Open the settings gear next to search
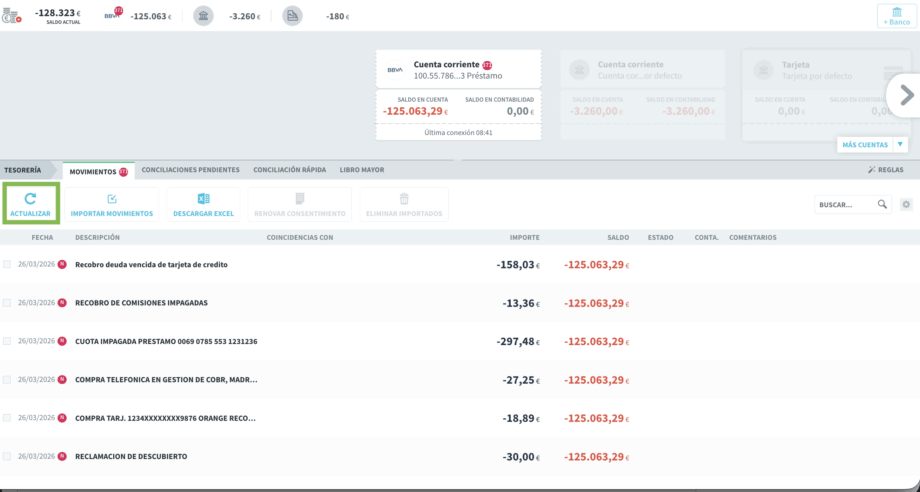The width and height of the screenshot is (920, 492). tap(906, 204)
